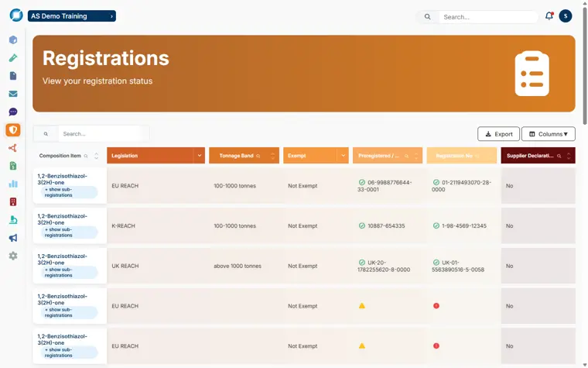This screenshot has width=588, height=368.
Task: Click the Registration No column header
Action: click(462, 156)
